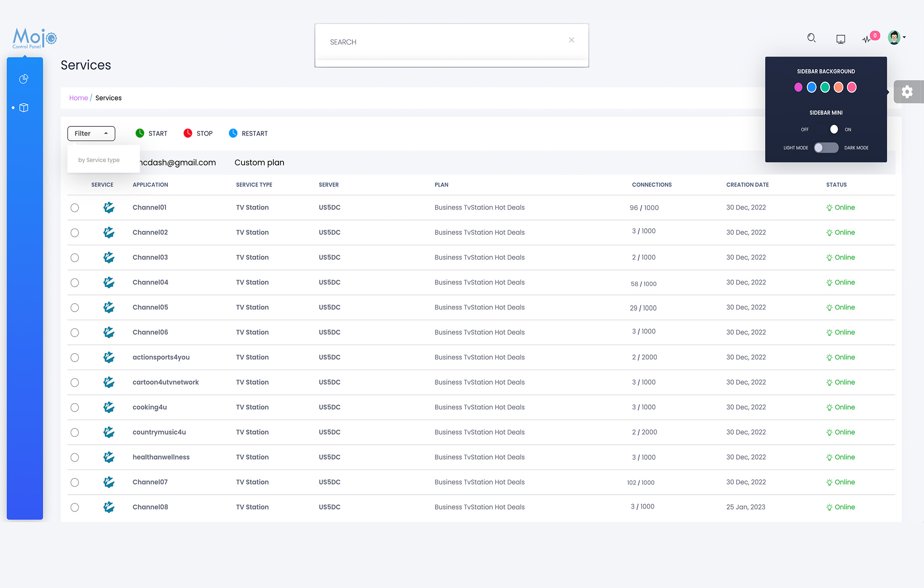The width and height of the screenshot is (924, 588).
Task: Click the magnifier search icon in header
Action: pyautogui.click(x=811, y=38)
